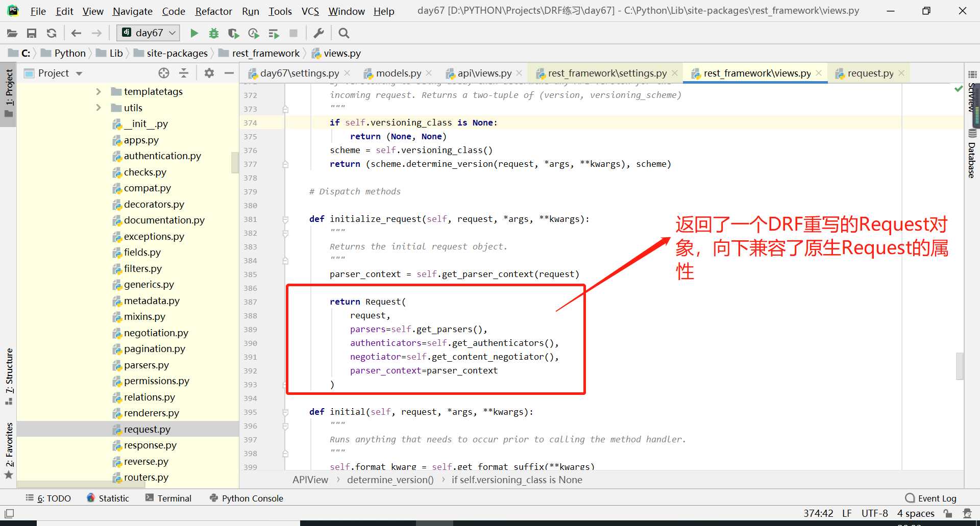Hide the Project panel with the minus icon
Image resolution: width=980 pixels, height=526 pixels.
coord(229,73)
